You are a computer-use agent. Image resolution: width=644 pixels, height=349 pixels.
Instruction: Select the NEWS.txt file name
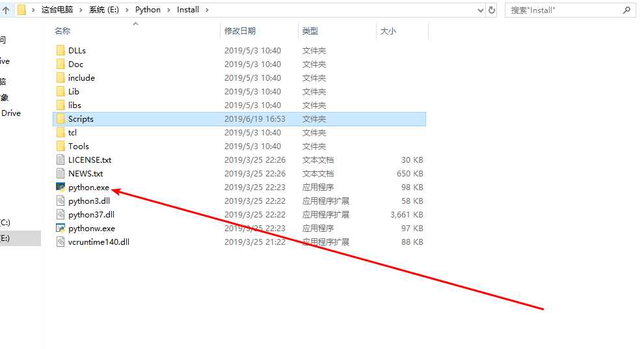click(85, 173)
